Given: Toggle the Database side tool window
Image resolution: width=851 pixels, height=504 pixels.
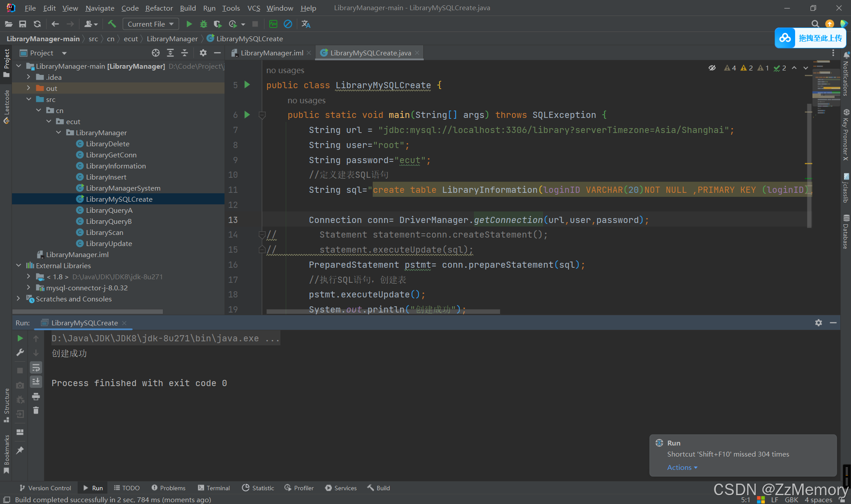Looking at the screenshot, I should click(846, 231).
